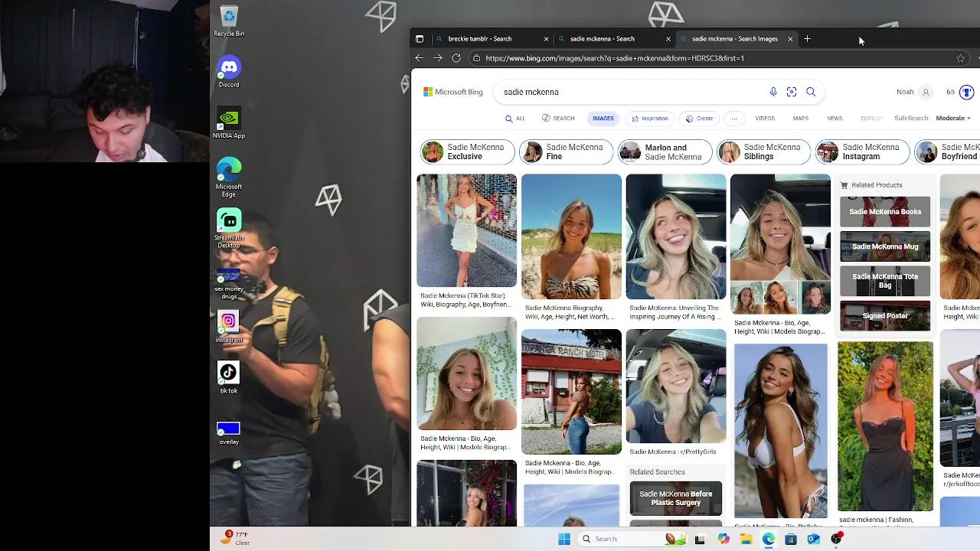Open the Noah account profile icon
The width and height of the screenshot is (980, 551).
[926, 92]
